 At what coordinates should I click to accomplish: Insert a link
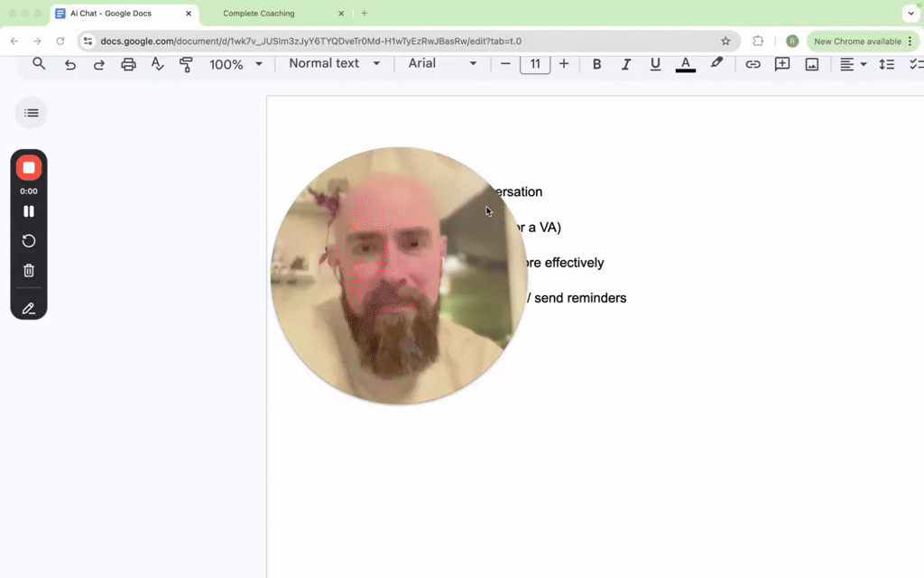point(753,64)
